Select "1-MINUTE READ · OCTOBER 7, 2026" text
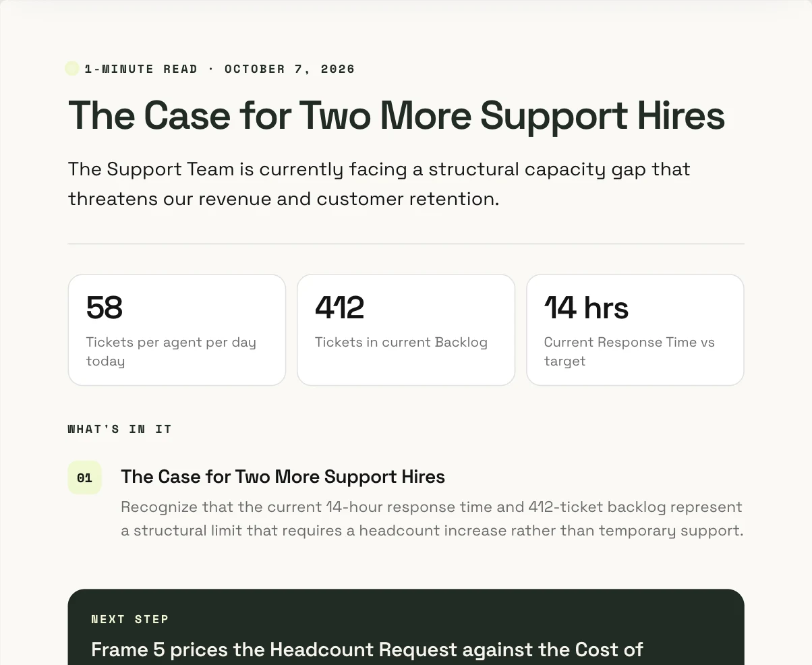The image size is (812, 665). (220, 69)
